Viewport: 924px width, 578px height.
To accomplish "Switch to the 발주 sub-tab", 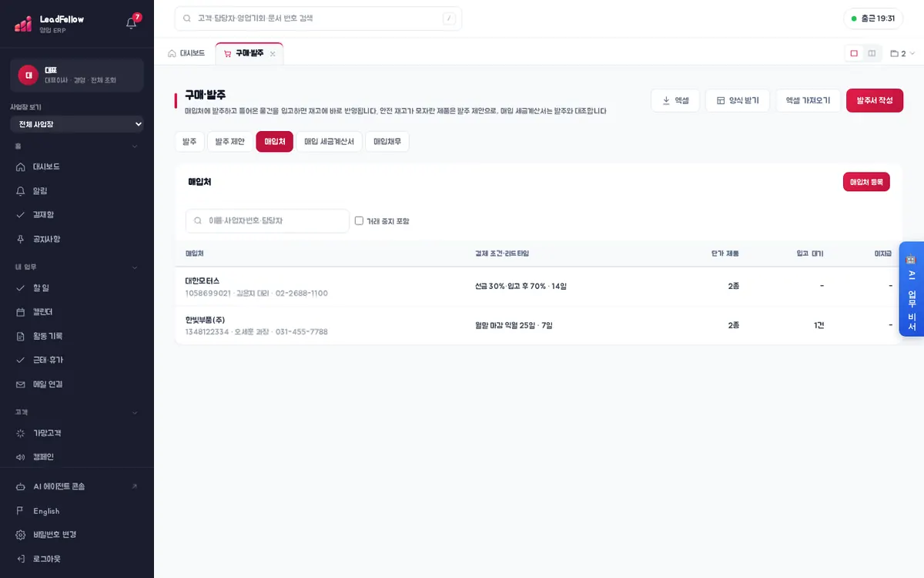I will [189, 142].
